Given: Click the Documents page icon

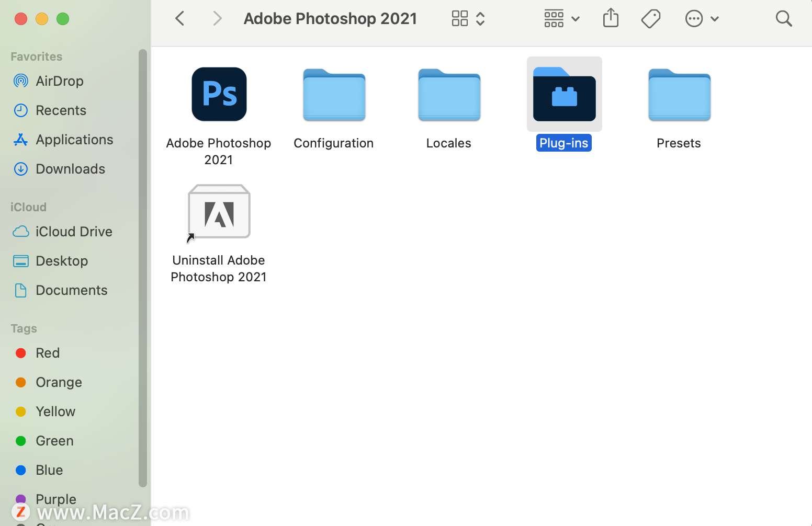Looking at the screenshot, I should click(21, 290).
